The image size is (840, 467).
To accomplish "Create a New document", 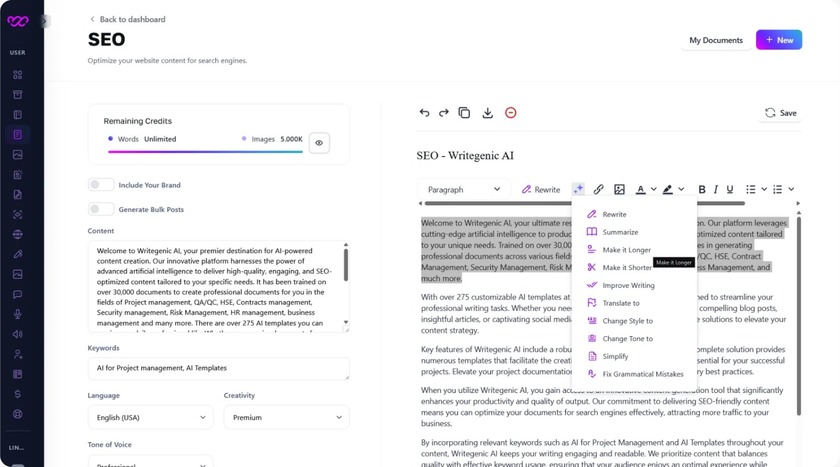I will tap(779, 40).
